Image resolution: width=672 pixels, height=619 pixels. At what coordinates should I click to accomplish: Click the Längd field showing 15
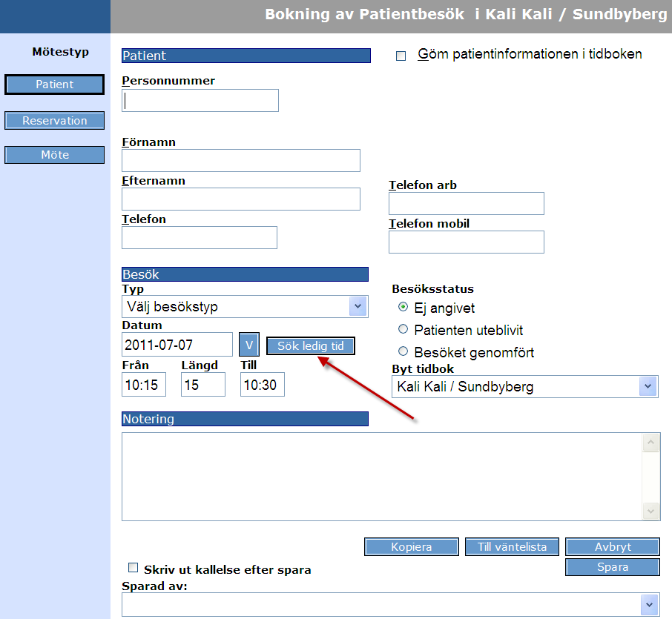click(x=202, y=384)
